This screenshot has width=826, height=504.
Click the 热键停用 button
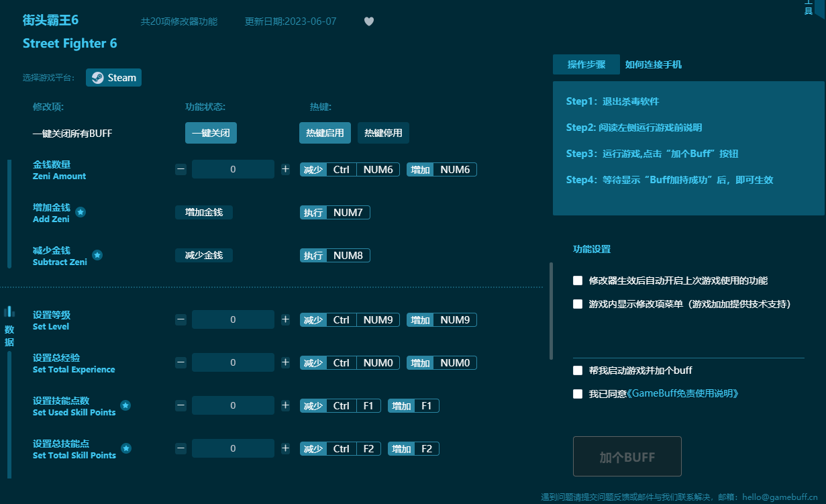(x=384, y=133)
